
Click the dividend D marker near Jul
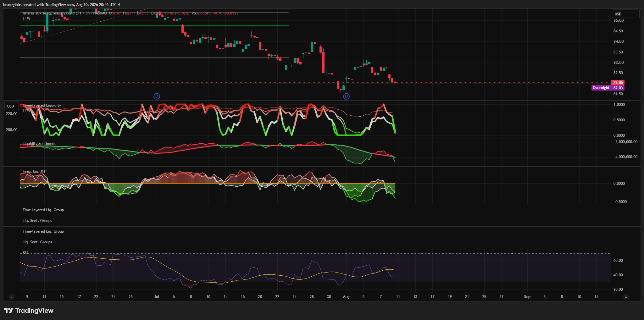pos(157,96)
